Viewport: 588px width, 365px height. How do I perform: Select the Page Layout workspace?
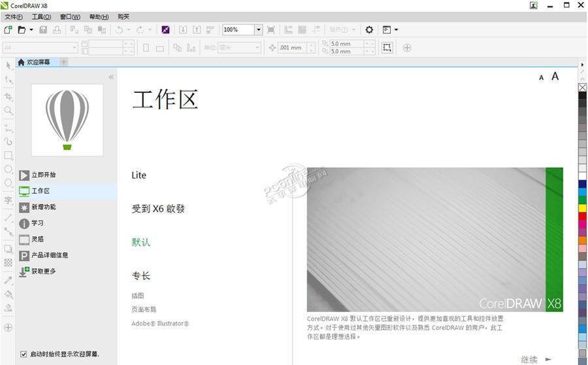(144, 309)
